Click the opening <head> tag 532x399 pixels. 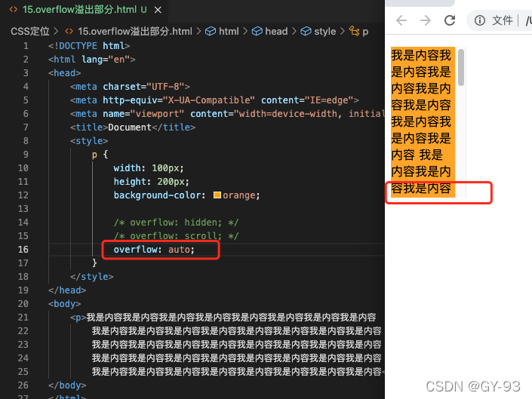click(64, 73)
